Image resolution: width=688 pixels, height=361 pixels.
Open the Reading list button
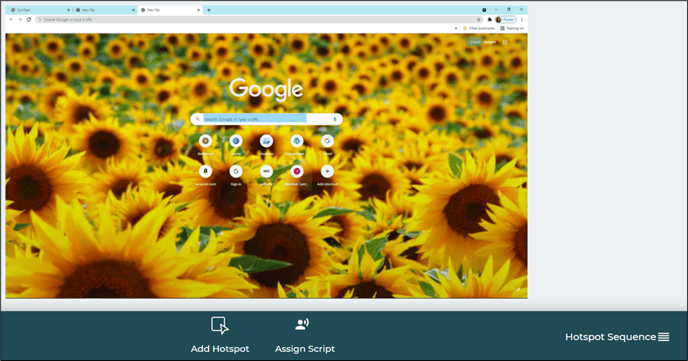coord(512,28)
